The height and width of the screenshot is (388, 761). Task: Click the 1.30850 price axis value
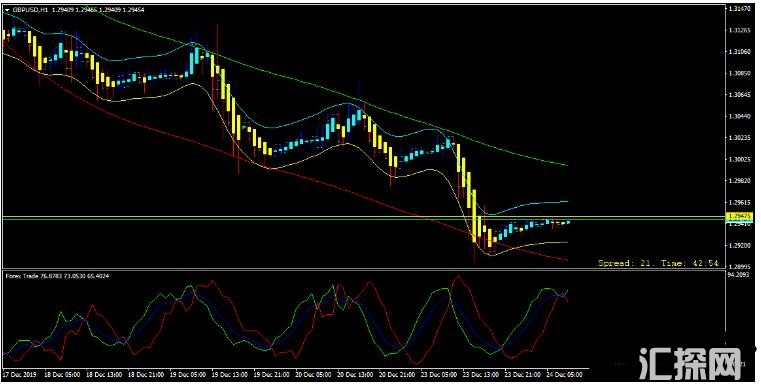pyautogui.click(x=739, y=74)
